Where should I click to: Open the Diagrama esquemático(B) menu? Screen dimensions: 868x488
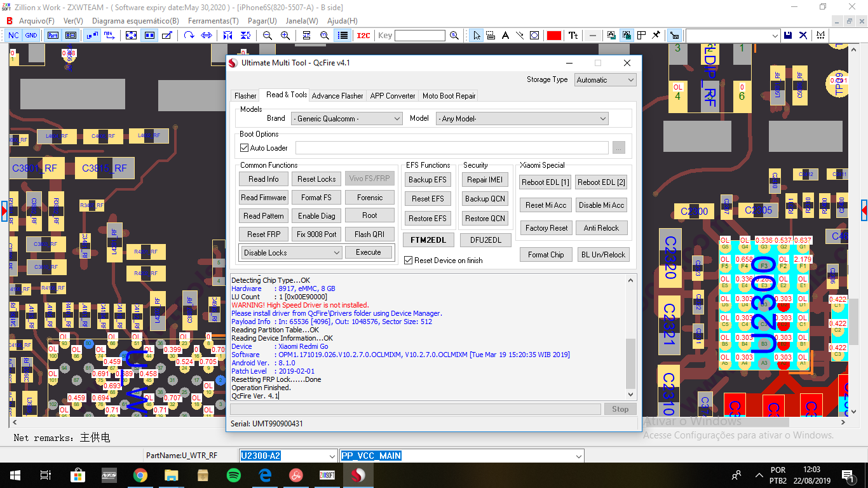(x=135, y=21)
